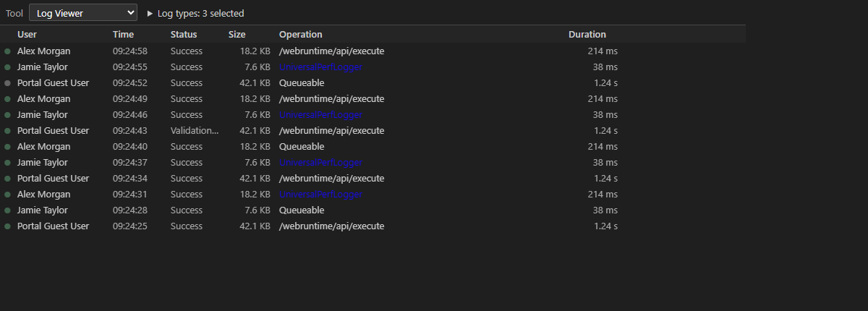Click /webruntime/api/execute in the 09:24:58 row
Image resolution: width=868 pixels, height=311 pixels.
click(x=331, y=51)
